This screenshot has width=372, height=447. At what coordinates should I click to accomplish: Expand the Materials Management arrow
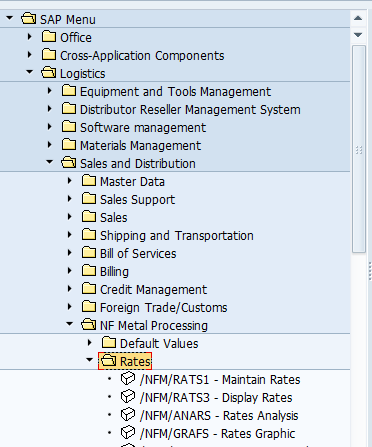tap(50, 144)
